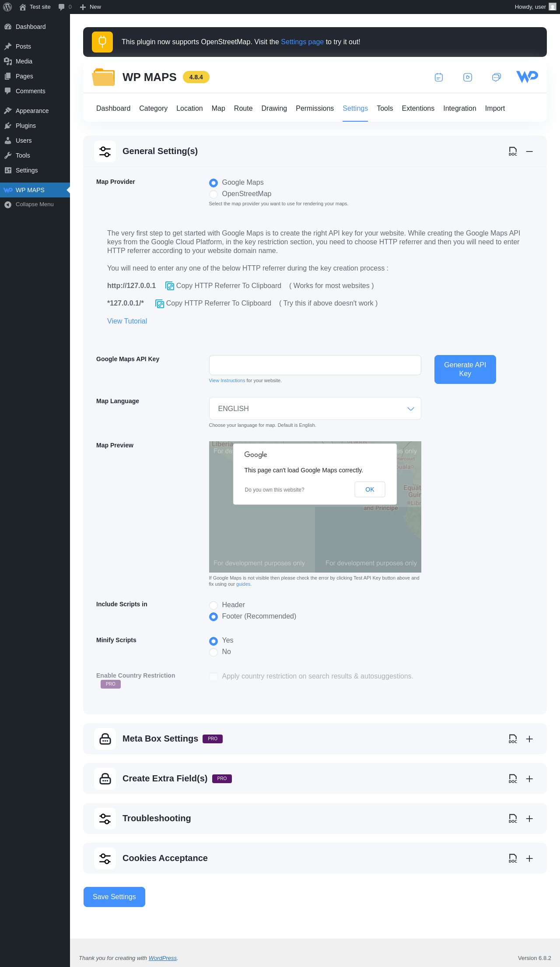The image size is (560, 967).
Task: Click first Copy HTTP Referrer clipboard icon
Action: click(170, 286)
